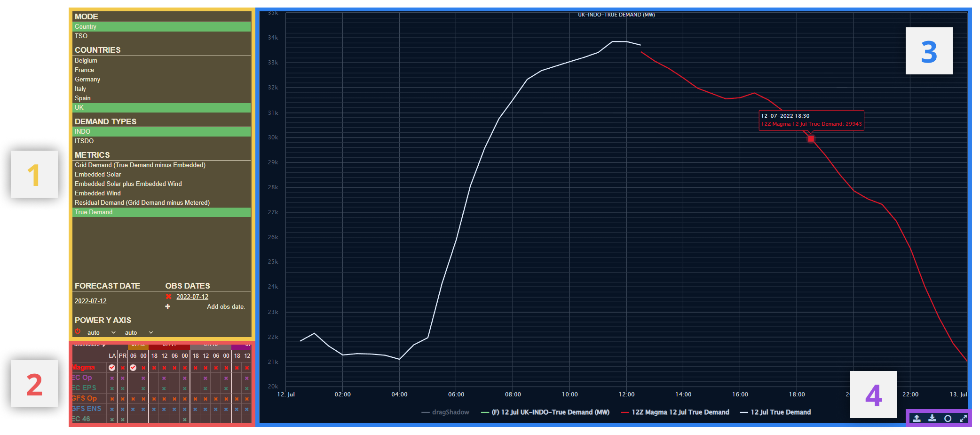Select TSO mode
Image resolution: width=980 pixels, height=435 pixels.
161,36
